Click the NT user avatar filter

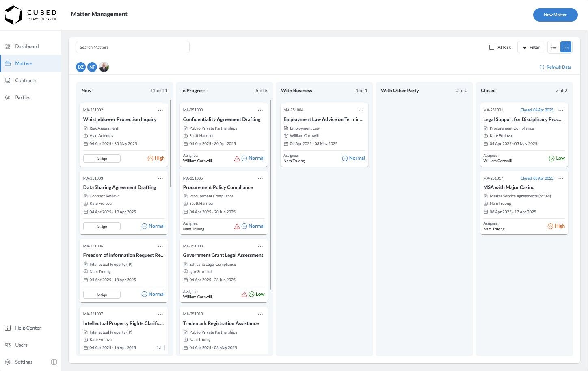pyautogui.click(x=92, y=67)
